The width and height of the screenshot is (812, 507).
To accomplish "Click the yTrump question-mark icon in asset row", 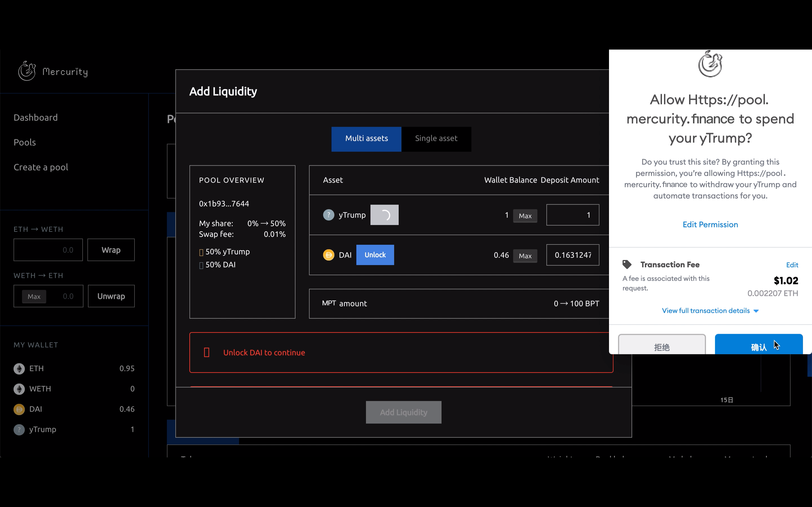I will [328, 215].
